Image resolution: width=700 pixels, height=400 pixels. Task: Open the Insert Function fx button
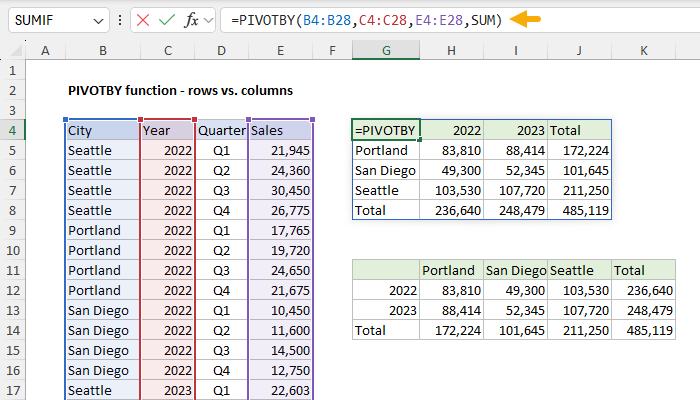191,20
